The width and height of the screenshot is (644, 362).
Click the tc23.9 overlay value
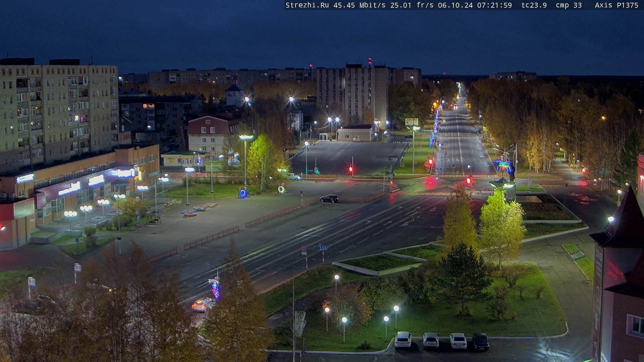click(x=534, y=5)
